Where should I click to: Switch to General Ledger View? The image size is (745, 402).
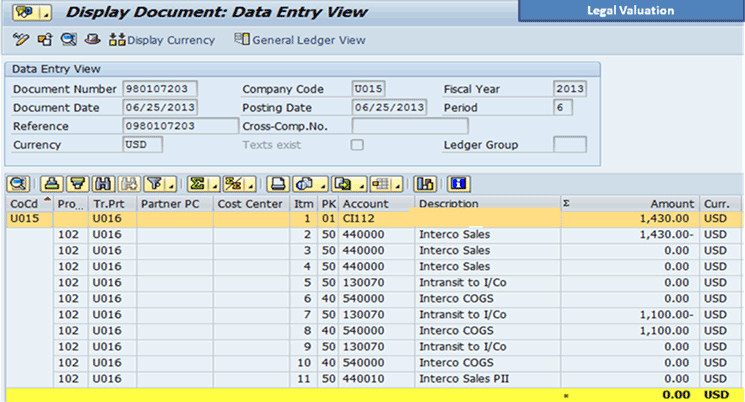point(301,40)
